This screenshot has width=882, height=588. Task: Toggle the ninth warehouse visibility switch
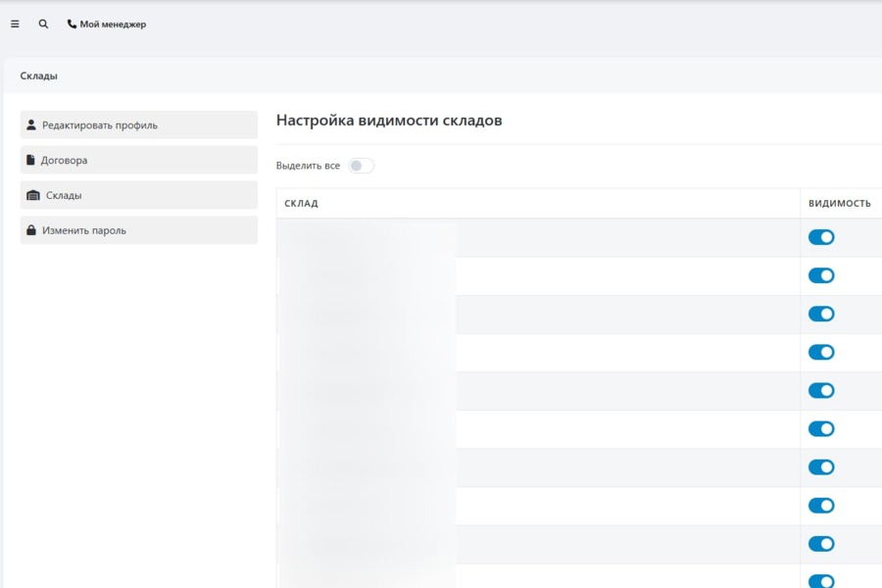(x=821, y=544)
